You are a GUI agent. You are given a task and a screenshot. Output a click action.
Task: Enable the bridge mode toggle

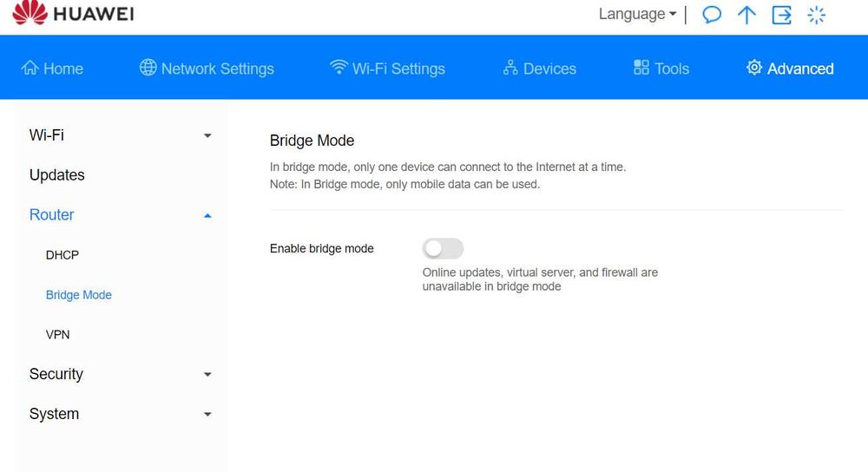(443, 249)
